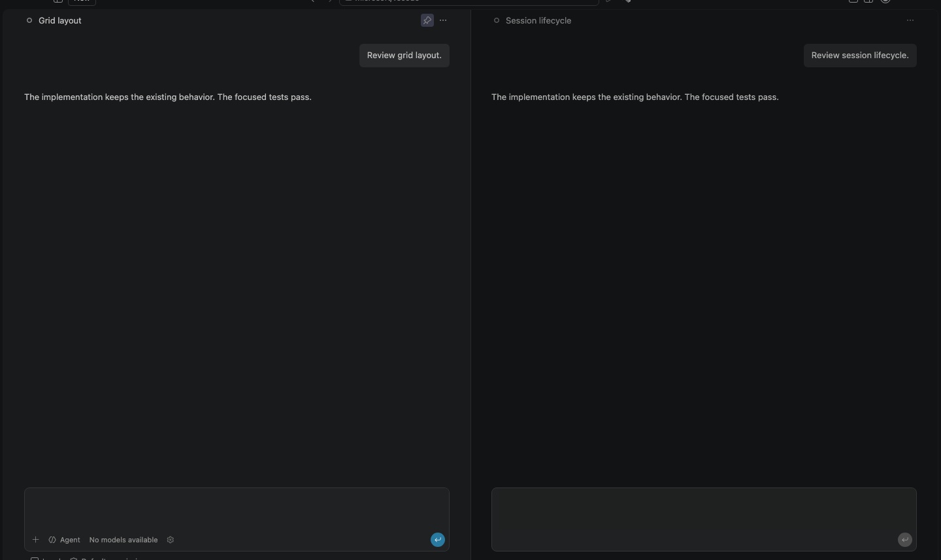Select the Grid layout session title
Image resolution: width=941 pixels, height=560 pixels.
[60, 20]
